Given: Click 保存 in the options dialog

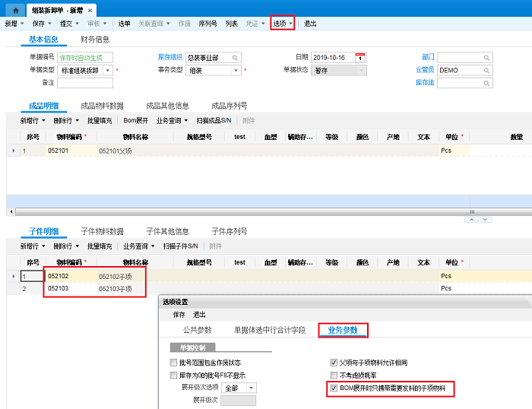Looking at the screenshot, I should (x=179, y=314).
